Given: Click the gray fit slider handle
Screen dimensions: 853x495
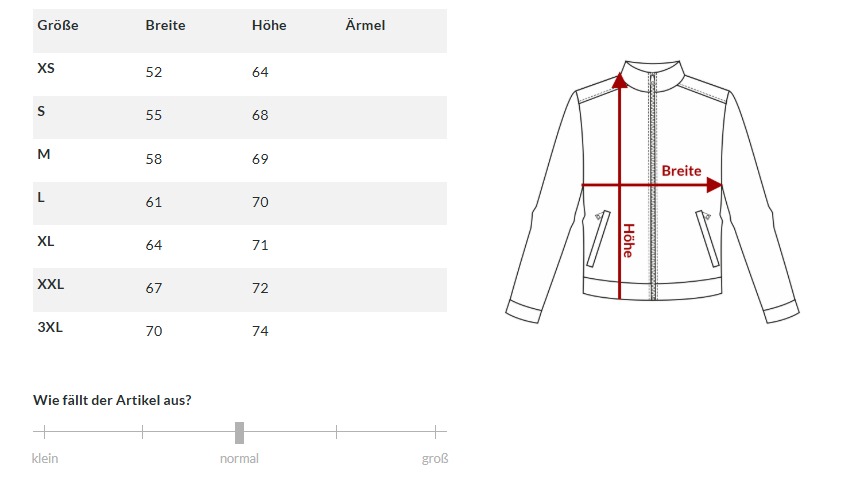Looking at the screenshot, I should click(239, 432).
